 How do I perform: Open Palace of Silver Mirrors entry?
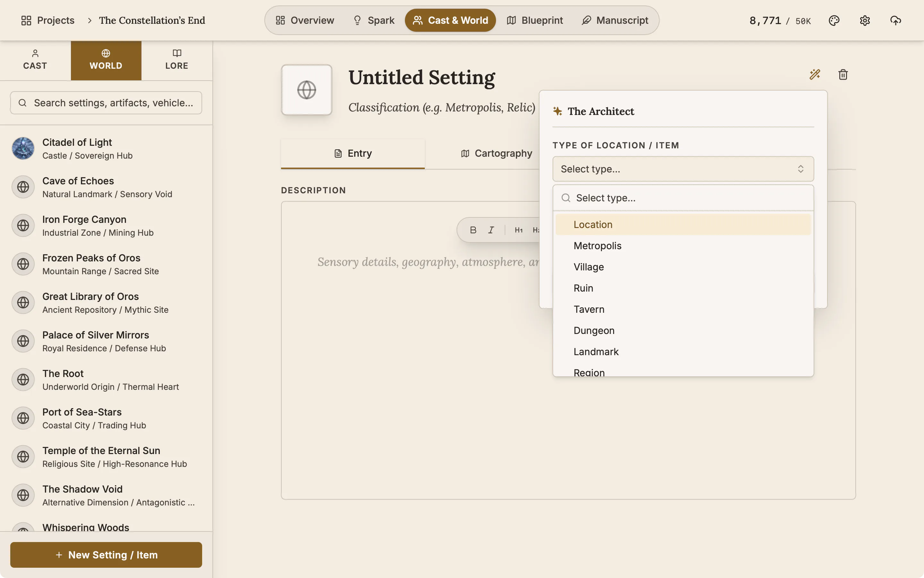click(x=106, y=341)
